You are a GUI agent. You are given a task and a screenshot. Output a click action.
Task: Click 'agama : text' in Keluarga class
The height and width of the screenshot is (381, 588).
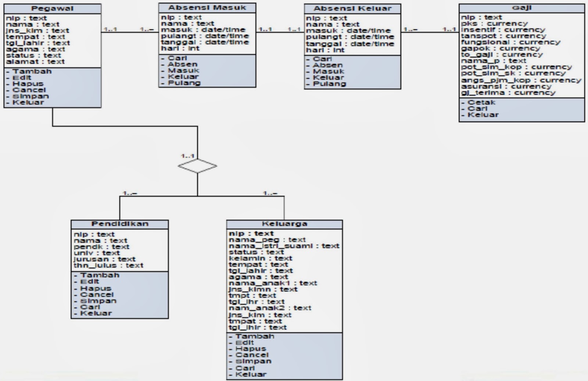(258, 277)
